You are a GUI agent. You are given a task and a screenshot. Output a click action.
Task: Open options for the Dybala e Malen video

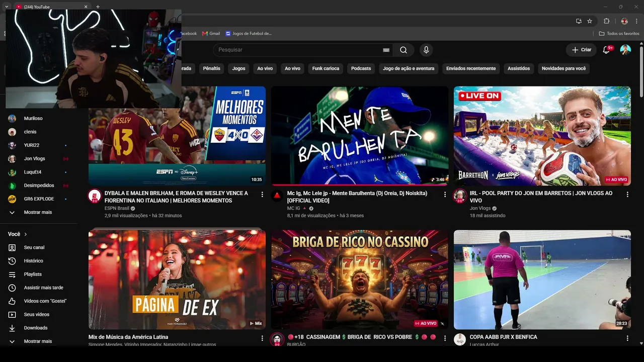(x=262, y=194)
